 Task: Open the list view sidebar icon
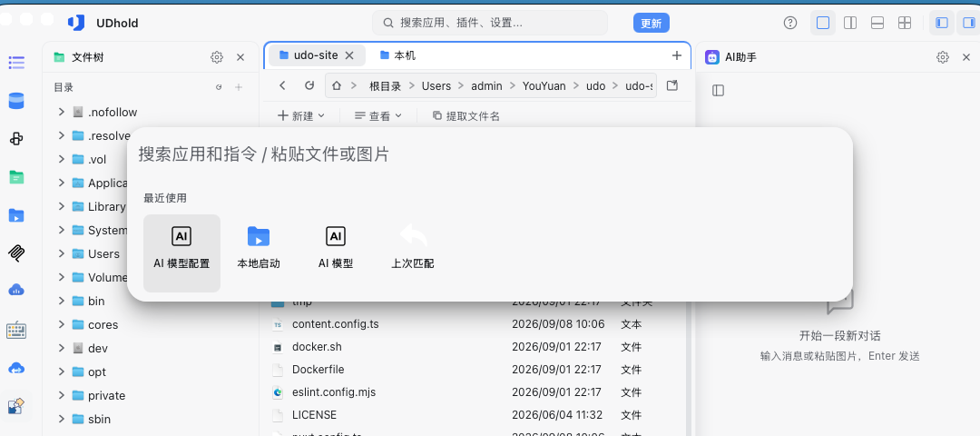(x=16, y=63)
